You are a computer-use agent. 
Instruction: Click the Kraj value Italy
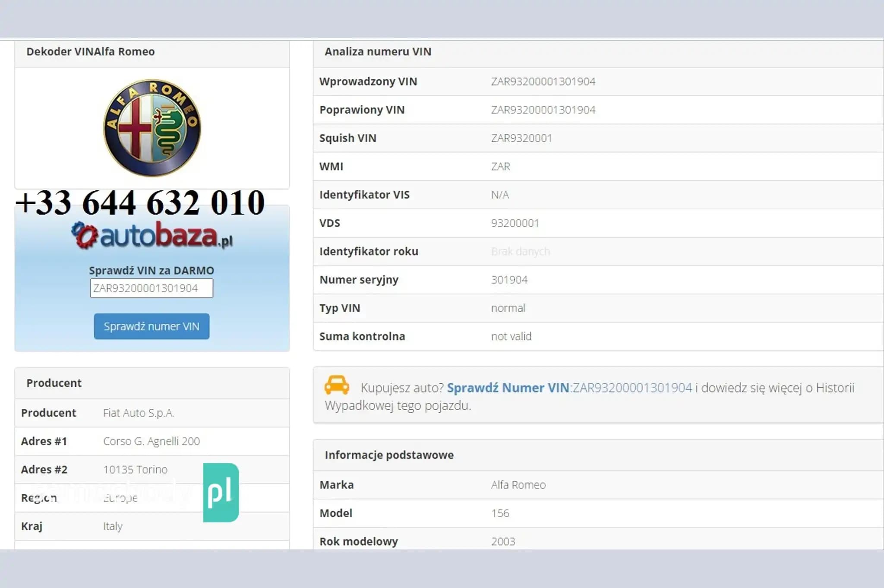[113, 526]
